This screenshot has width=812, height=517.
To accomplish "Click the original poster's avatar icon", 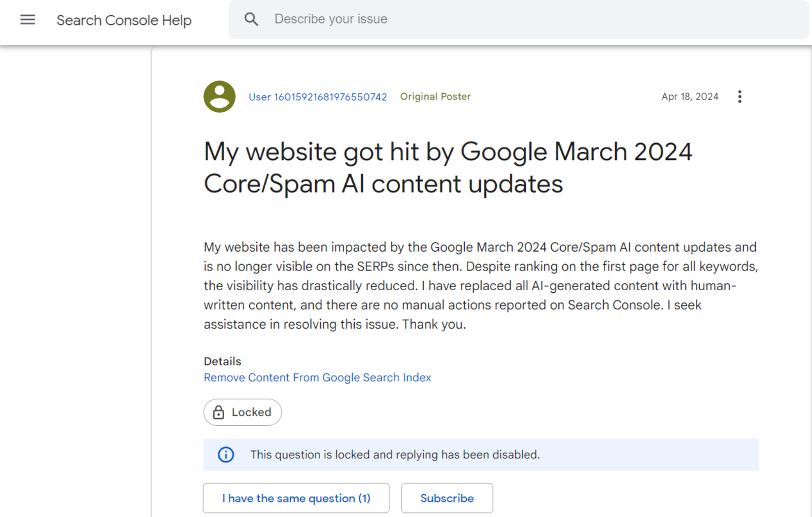I will (x=219, y=96).
